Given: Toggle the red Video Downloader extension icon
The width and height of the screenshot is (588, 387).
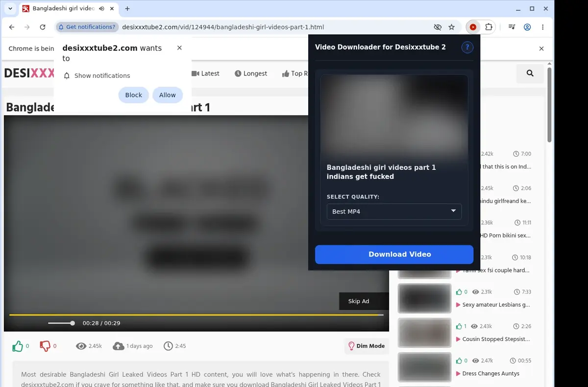Looking at the screenshot, I should [x=473, y=27].
